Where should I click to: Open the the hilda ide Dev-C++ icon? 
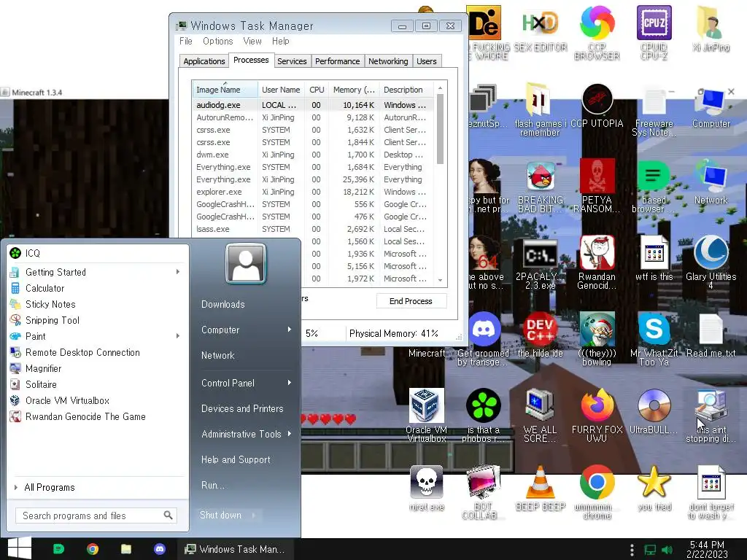541,334
